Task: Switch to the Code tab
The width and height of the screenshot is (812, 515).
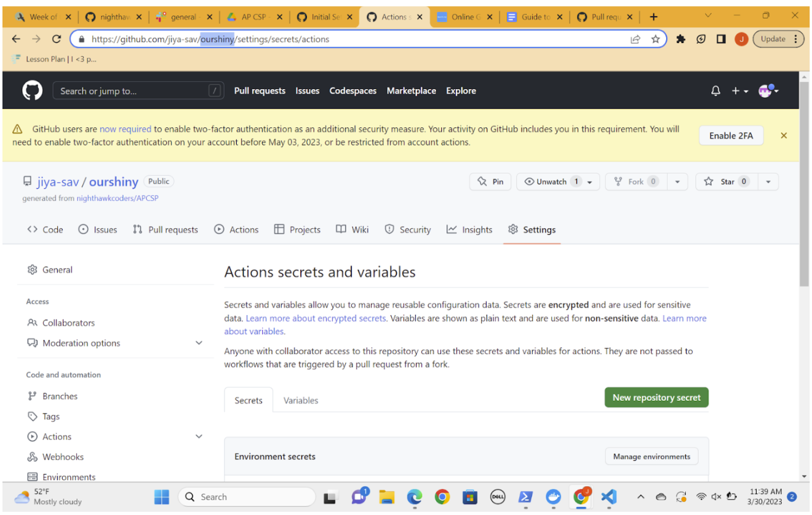Action: point(45,230)
